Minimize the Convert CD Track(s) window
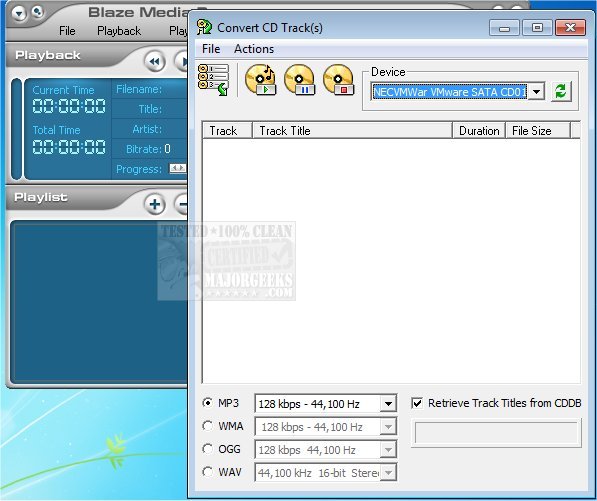The height and width of the screenshot is (501, 597). 504,28
